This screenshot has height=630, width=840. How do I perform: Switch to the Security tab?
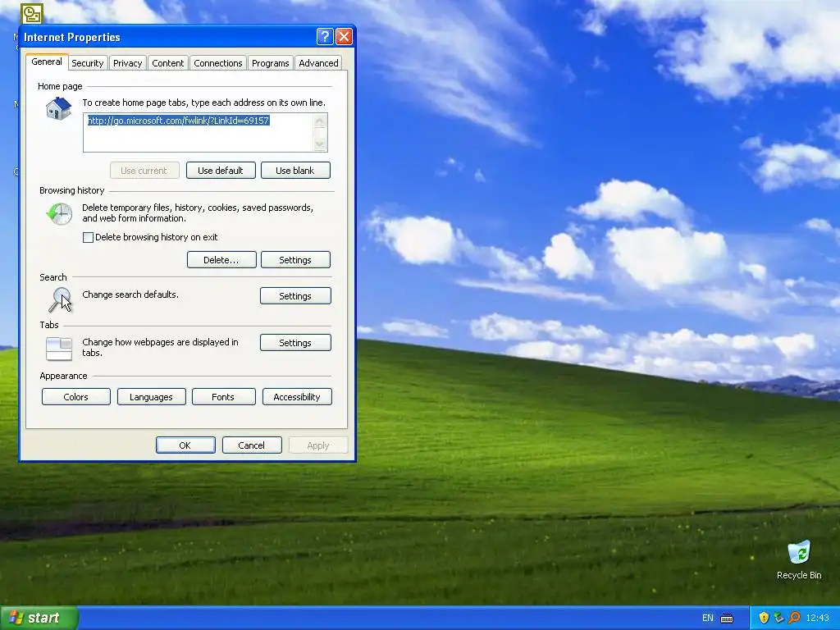click(87, 63)
